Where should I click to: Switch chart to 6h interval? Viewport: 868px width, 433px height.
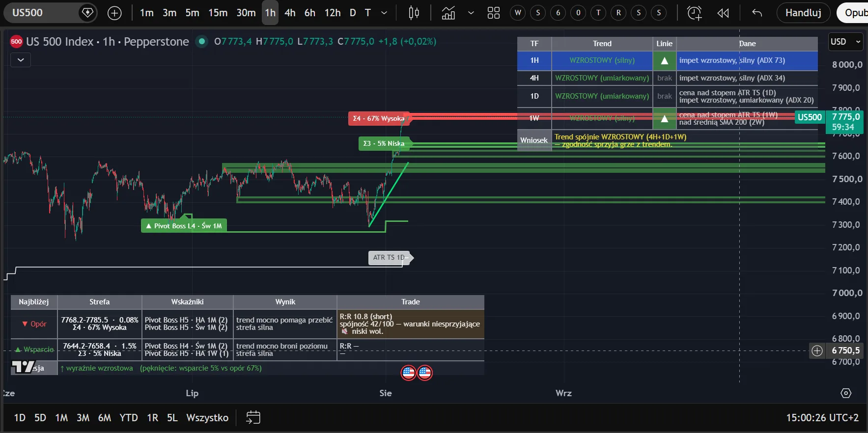coord(309,13)
